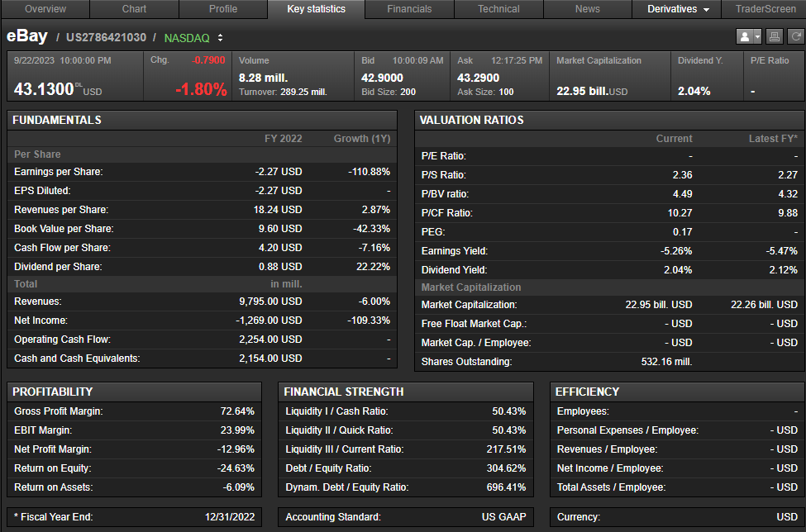Click latest FY Dividend Yield "2.12%"
This screenshot has height=532, width=806.
pyautogui.click(x=784, y=270)
